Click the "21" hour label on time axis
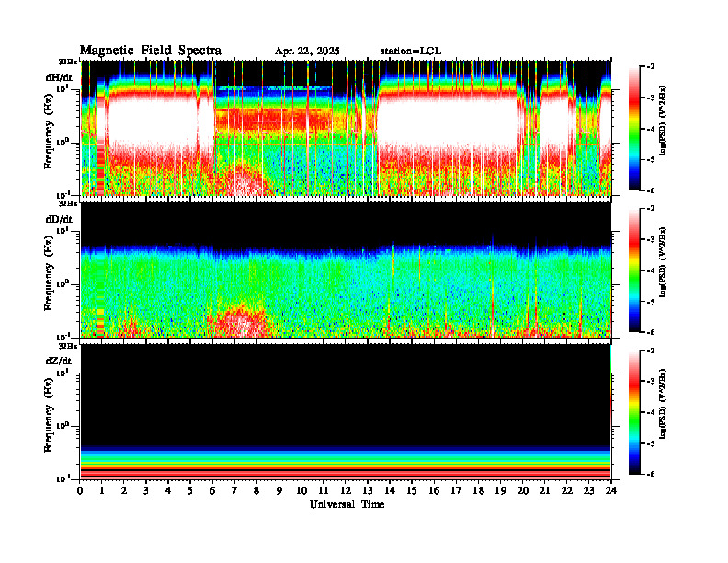 [544, 490]
